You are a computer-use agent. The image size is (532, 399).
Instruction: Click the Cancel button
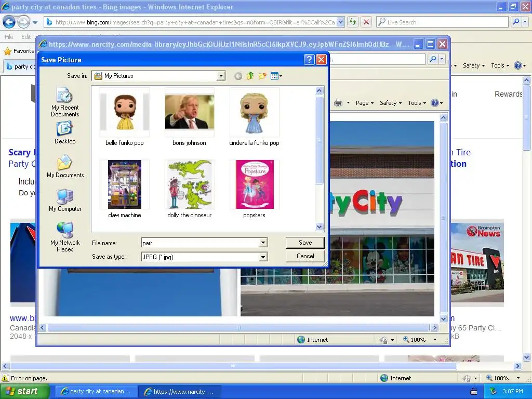pos(305,256)
